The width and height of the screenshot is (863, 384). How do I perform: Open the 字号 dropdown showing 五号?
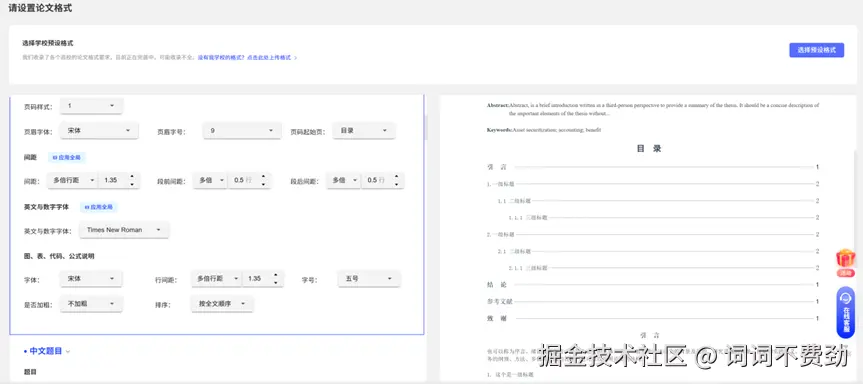tap(369, 279)
